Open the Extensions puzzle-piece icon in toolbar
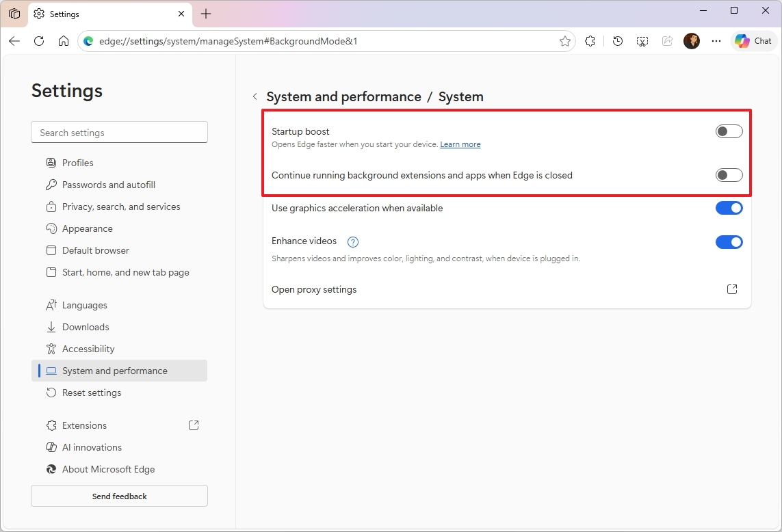This screenshot has width=782, height=532. (590, 41)
